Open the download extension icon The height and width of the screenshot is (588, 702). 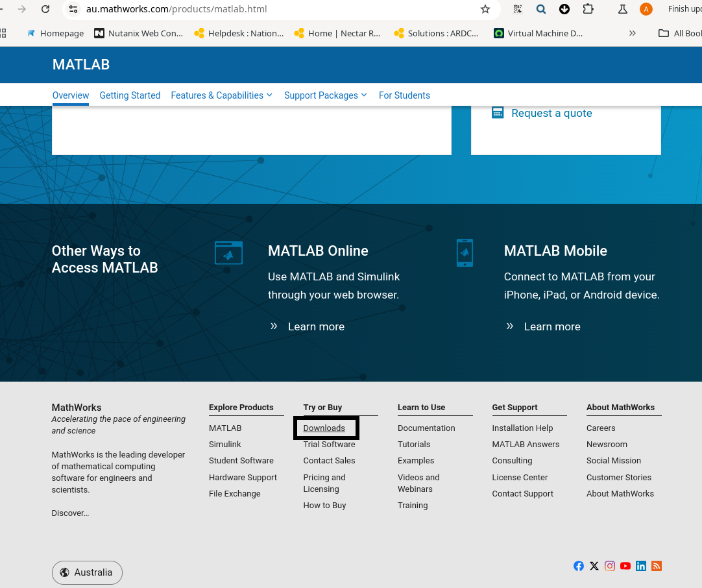point(564,9)
